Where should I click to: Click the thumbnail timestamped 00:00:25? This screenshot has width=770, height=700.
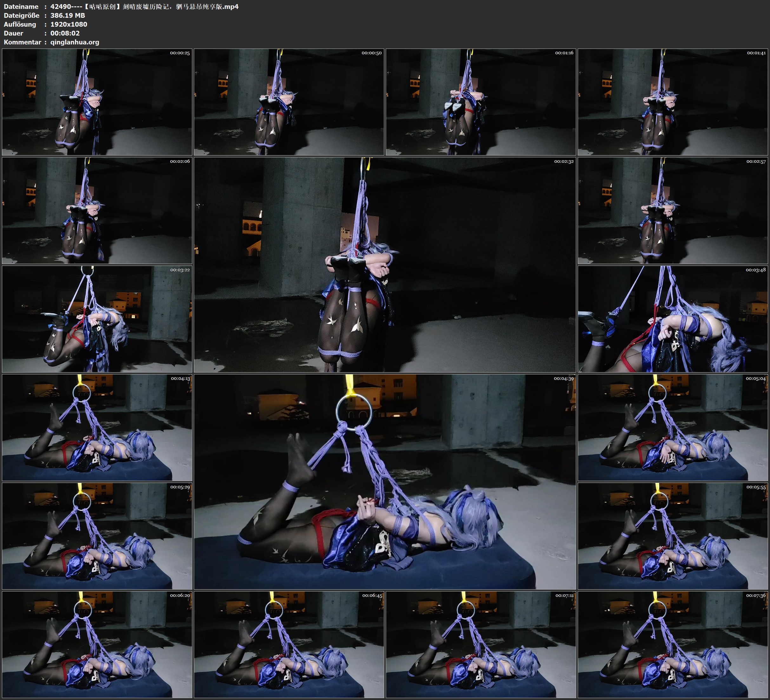click(x=97, y=102)
